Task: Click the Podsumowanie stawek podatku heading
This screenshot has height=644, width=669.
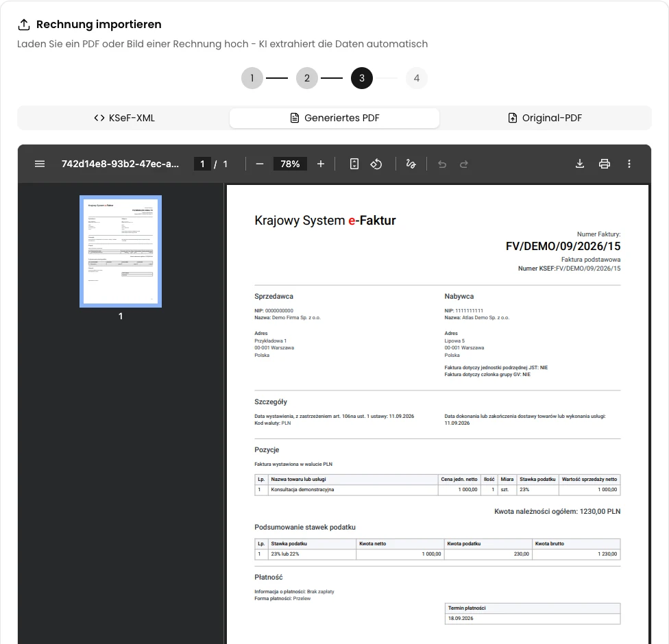Action: (x=305, y=527)
